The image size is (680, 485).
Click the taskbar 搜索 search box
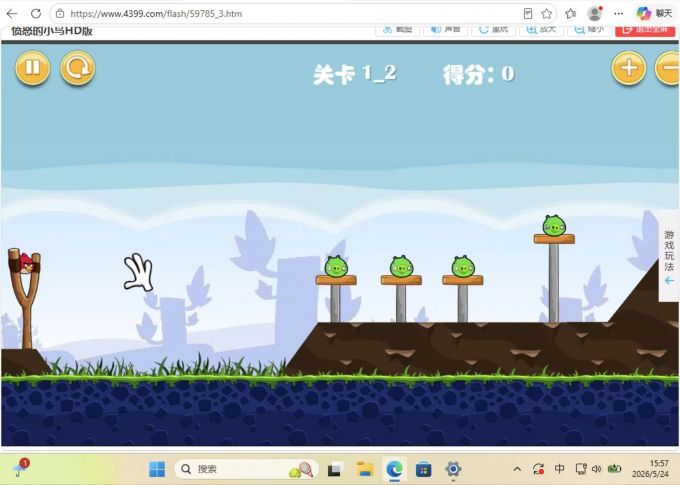tap(246, 469)
